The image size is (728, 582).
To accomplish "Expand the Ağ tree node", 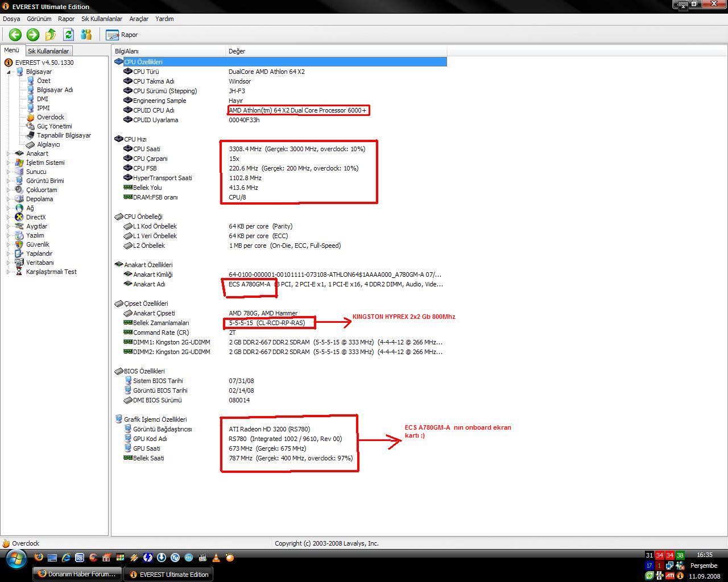I will click(x=9, y=208).
